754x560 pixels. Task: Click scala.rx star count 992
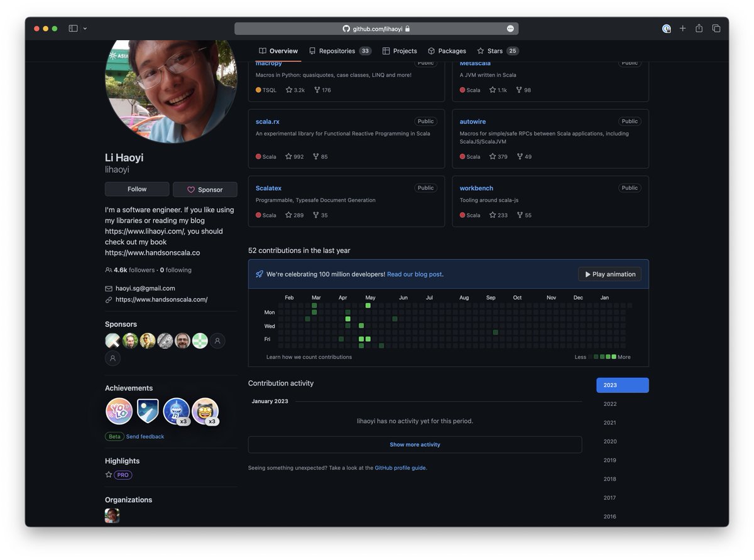point(295,156)
